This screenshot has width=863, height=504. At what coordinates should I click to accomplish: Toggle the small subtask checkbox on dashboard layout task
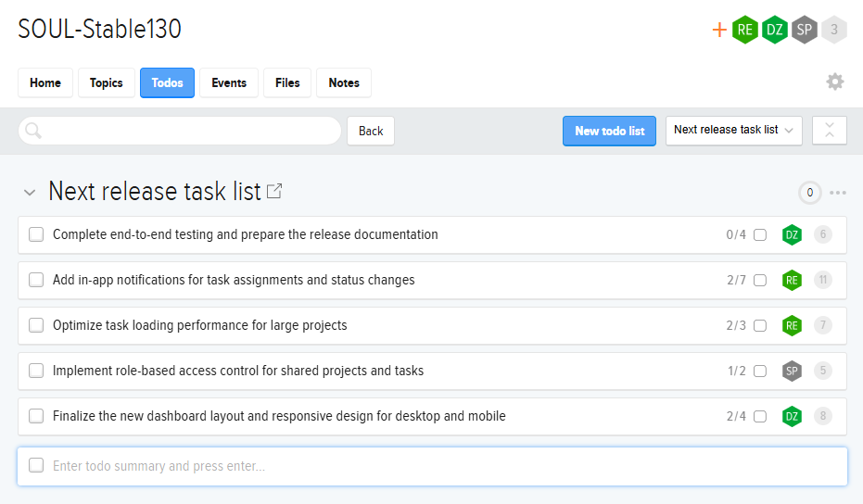(760, 417)
